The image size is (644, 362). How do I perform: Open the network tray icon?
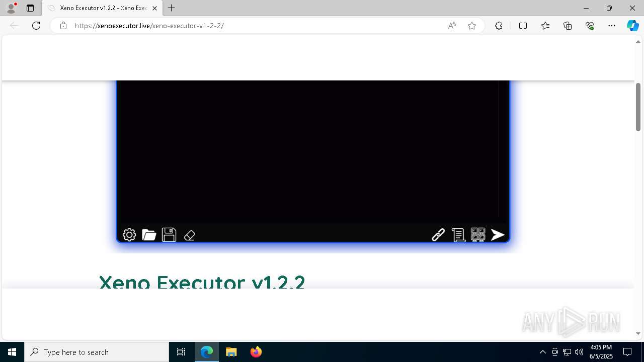point(567,352)
